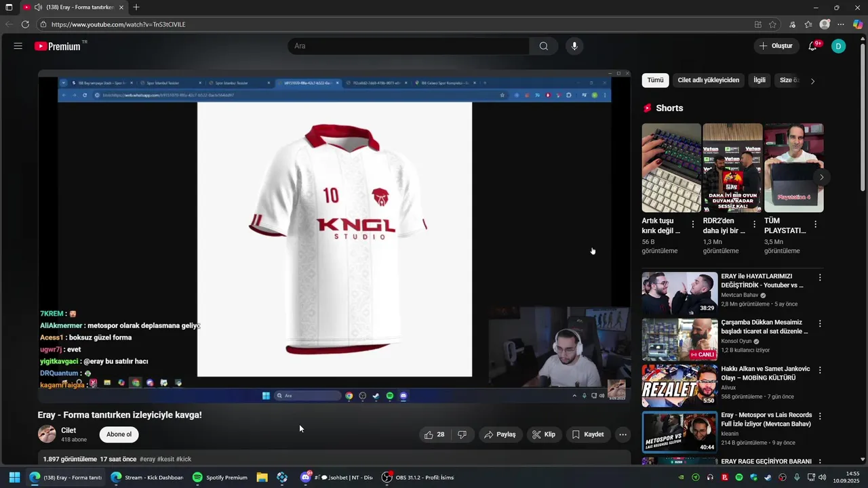Open options for Artık tuşu kırık short
This screenshot has width=868, height=488.
click(x=693, y=224)
